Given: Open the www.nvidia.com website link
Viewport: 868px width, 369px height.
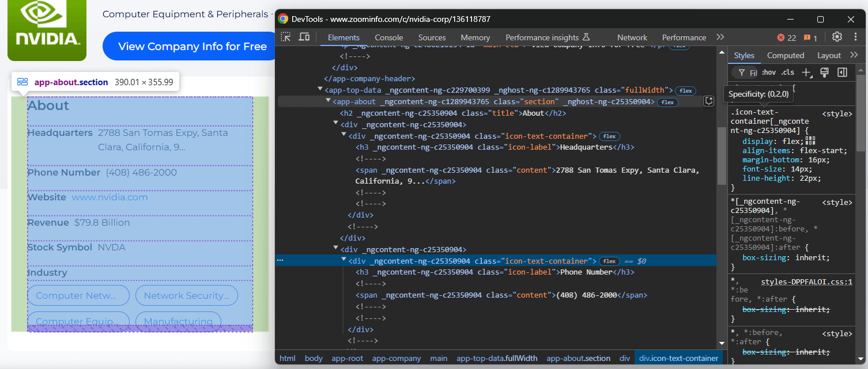Looking at the screenshot, I should [x=110, y=197].
